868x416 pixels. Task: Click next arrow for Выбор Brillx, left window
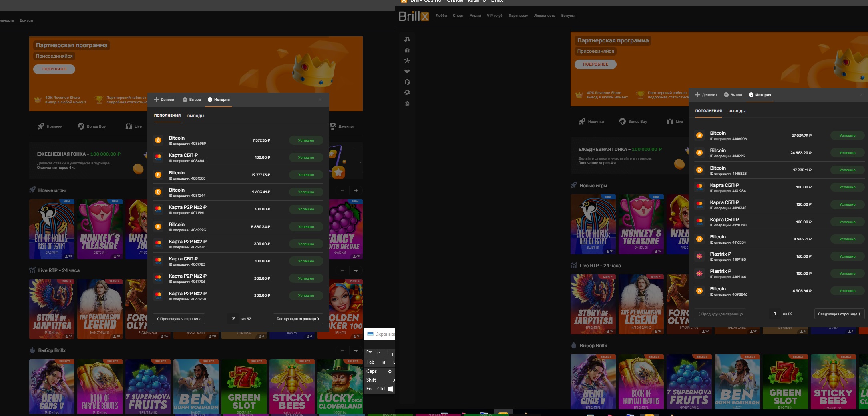(x=356, y=350)
